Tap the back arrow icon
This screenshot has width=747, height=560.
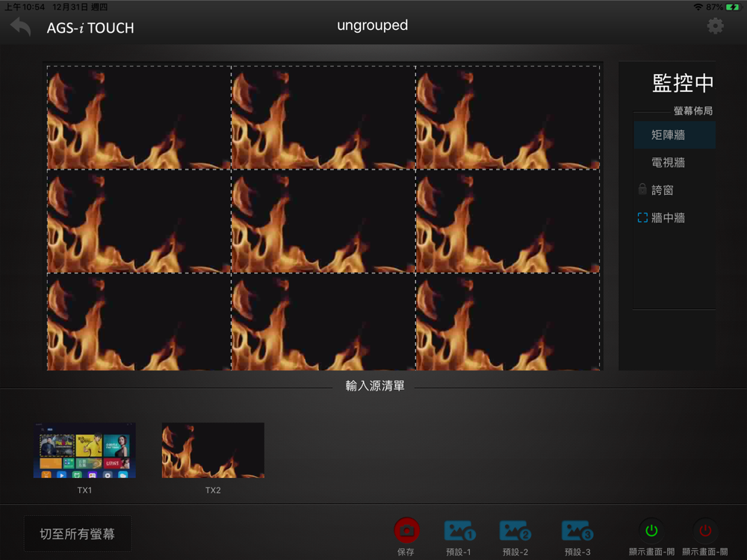click(x=20, y=27)
